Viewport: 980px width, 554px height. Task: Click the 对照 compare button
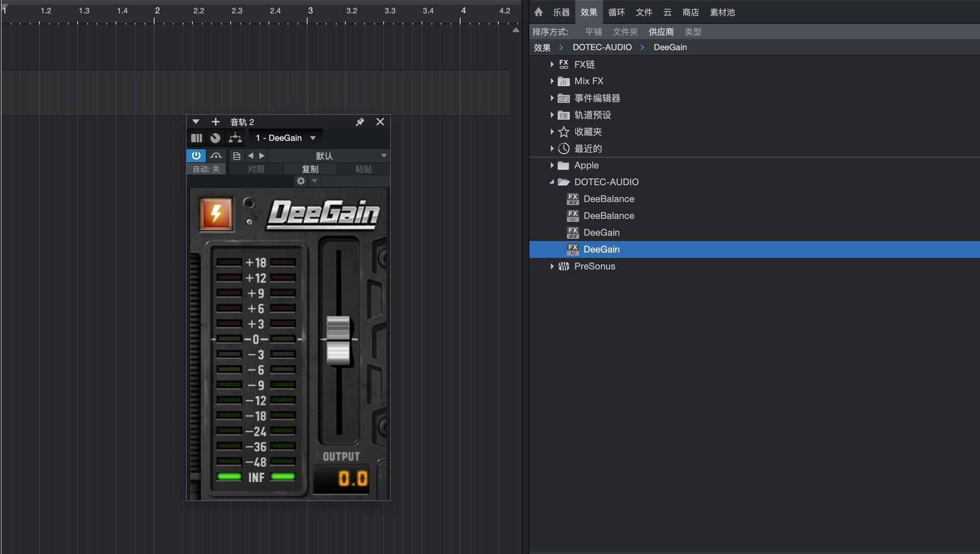coord(256,169)
